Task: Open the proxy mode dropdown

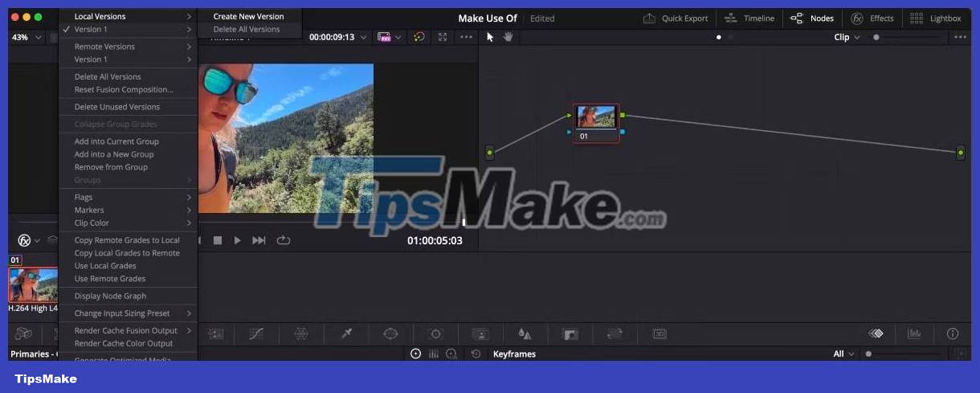Action: click(390, 37)
